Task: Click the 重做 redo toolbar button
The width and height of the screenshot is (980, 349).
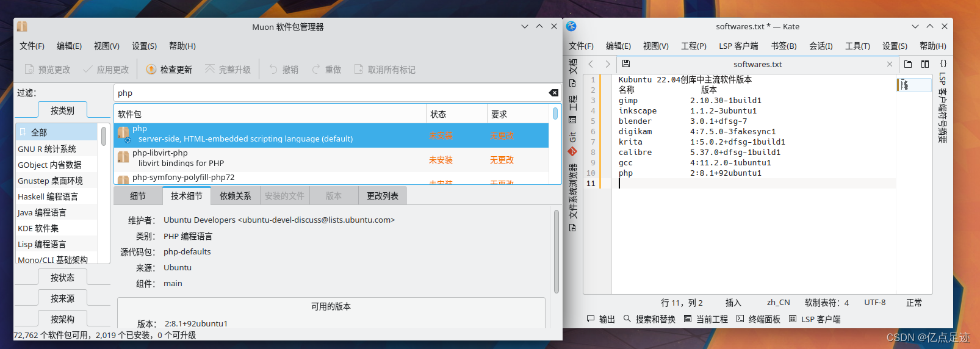Action: click(326, 70)
